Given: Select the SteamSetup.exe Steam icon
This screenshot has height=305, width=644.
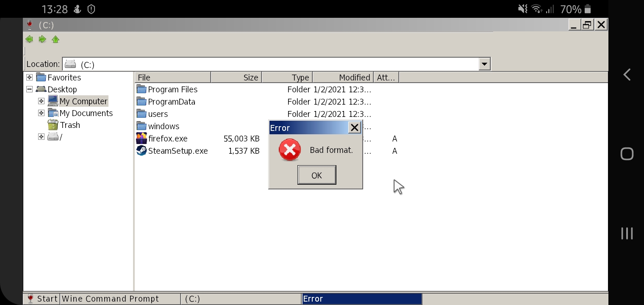Looking at the screenshot, I should tap(142, 150).
